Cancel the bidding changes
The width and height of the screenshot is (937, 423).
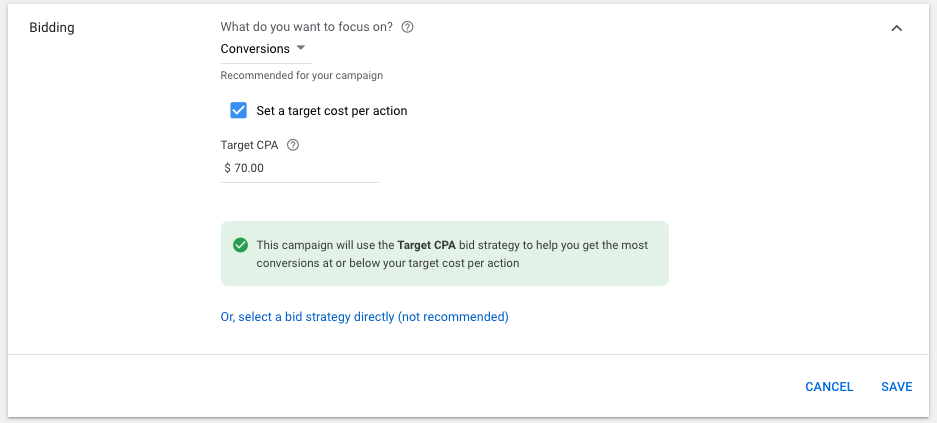pos(829,387)
